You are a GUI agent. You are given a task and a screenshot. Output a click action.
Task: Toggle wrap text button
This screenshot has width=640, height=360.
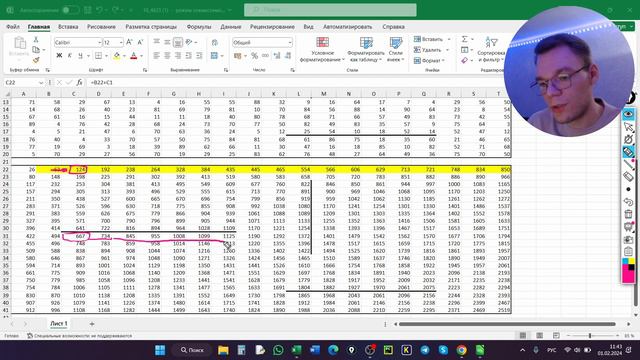click(215, 42)
